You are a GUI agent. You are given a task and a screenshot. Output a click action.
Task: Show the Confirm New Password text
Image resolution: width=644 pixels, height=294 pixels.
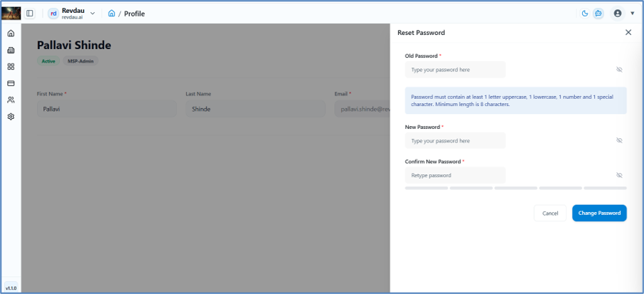(x=619, y=175)
